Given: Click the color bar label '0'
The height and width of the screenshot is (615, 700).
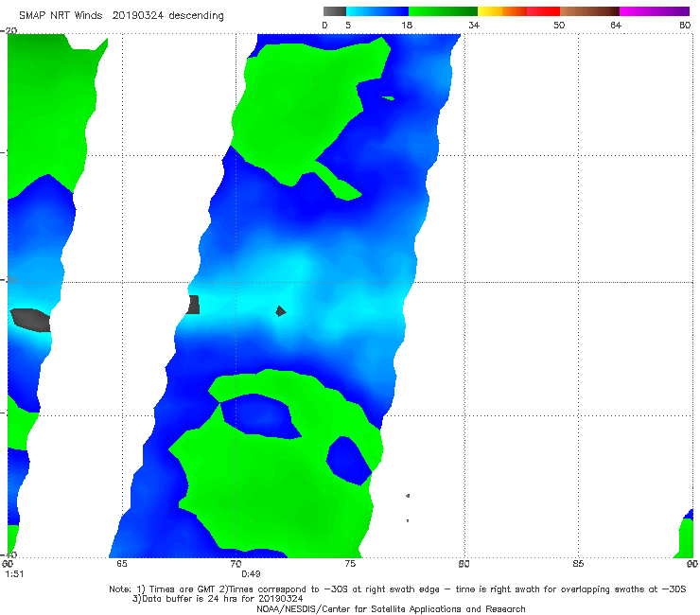Looking at the screenshot, I should 325,26.
